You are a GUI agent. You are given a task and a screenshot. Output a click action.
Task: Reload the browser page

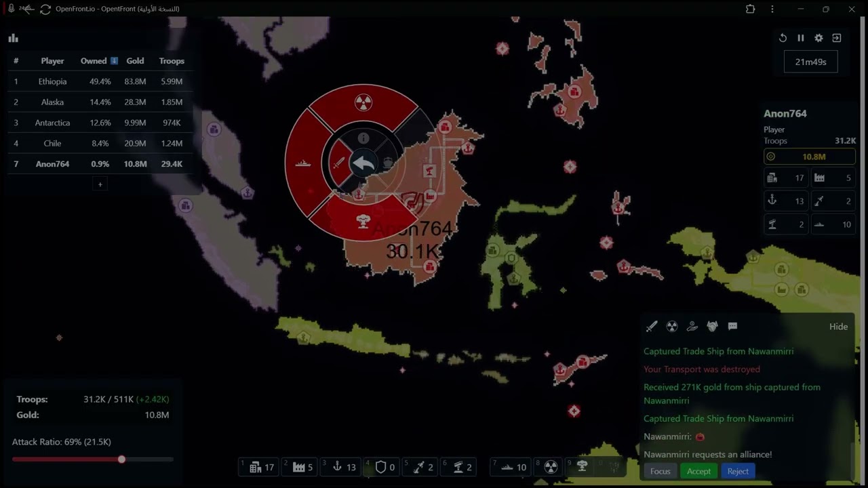point(45,9)
